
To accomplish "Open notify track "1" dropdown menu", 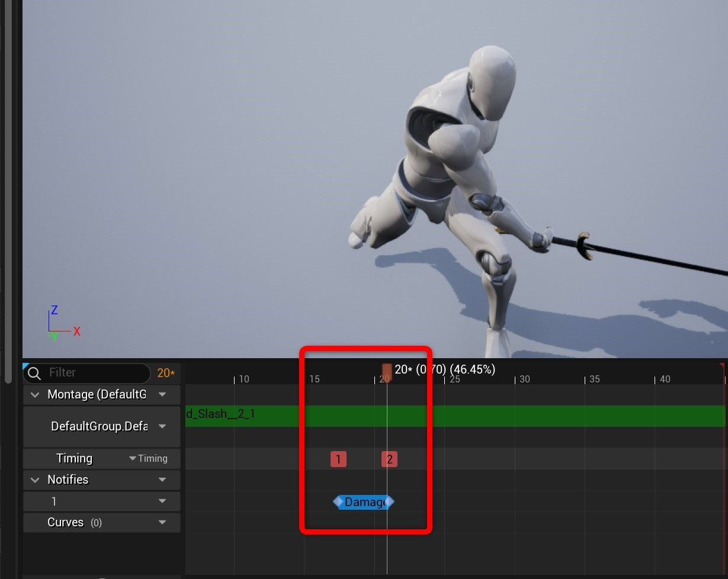I will tap(162, 501).
